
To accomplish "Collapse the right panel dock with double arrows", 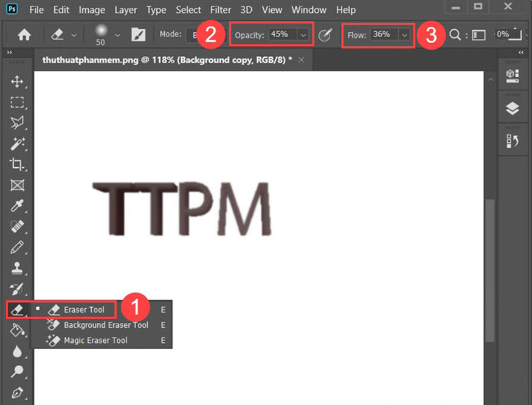I will click(520, 53).
